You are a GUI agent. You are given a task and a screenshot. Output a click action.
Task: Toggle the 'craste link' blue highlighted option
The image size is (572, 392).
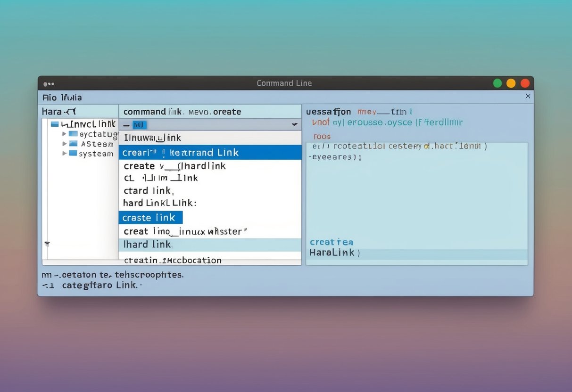pyautogui.click(x=150, y=217)
